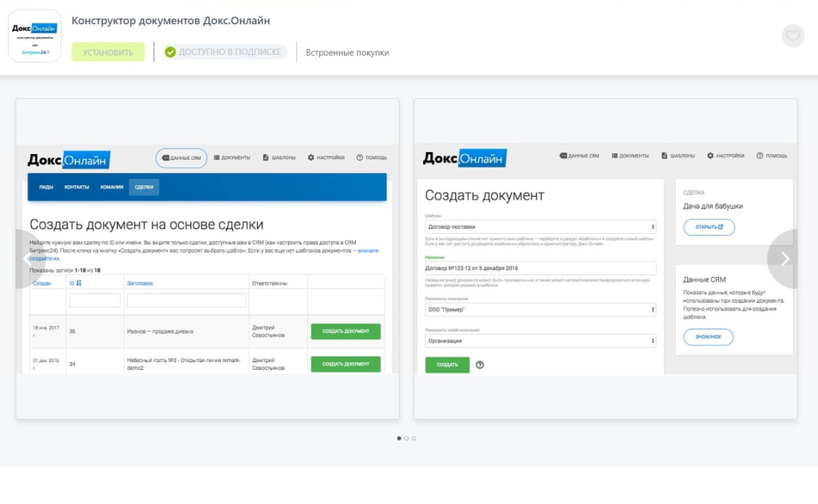Screen dimensions: 818x504
Task: Click the Докс.Онлайн logo in second screenshot
Action: 465,158
